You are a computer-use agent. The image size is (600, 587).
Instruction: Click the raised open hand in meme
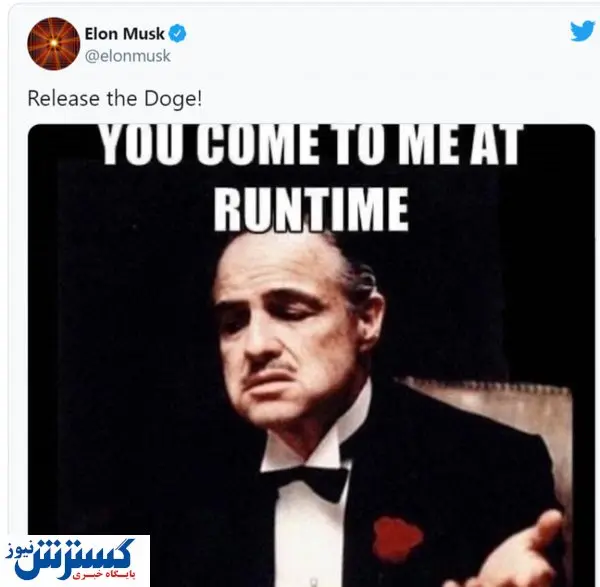click(536, 551)
